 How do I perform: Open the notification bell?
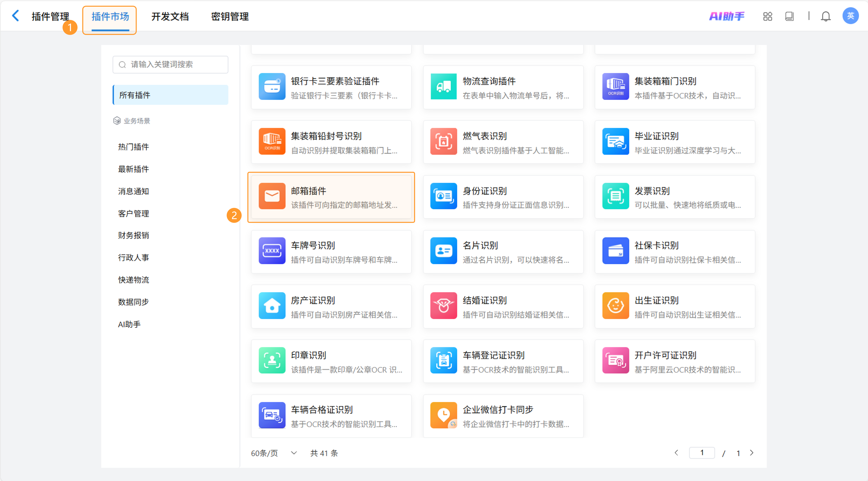tap(826, 16)
